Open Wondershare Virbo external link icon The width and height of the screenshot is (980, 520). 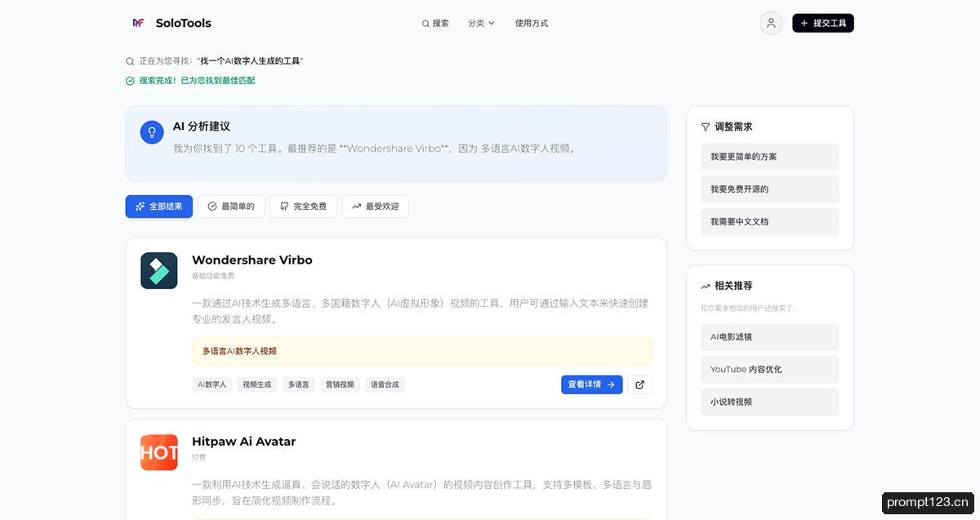click(640, 384)
